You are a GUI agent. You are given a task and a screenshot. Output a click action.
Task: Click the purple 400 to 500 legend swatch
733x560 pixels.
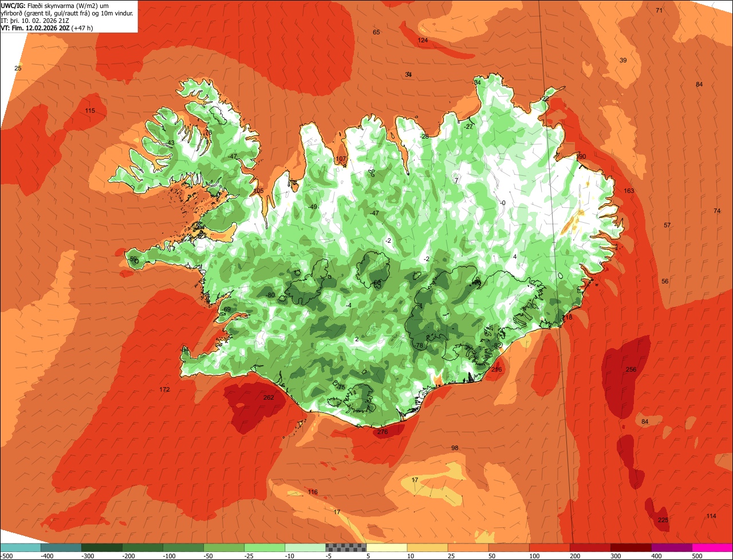coord(671,547)
